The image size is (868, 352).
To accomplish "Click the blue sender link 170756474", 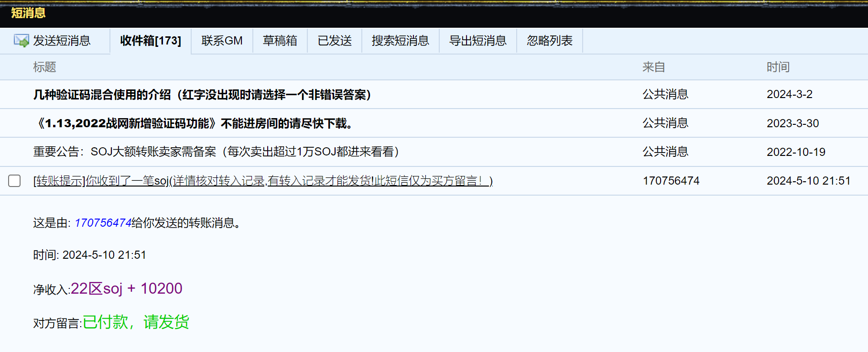I will tap(103, 223).
